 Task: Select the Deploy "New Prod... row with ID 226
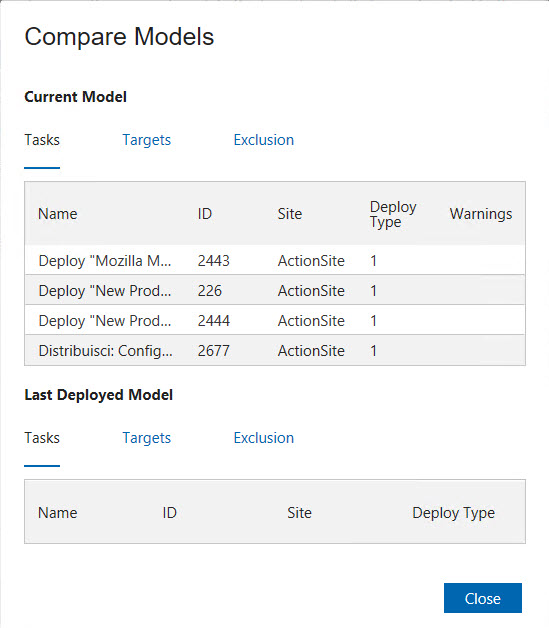pos(275,290)
